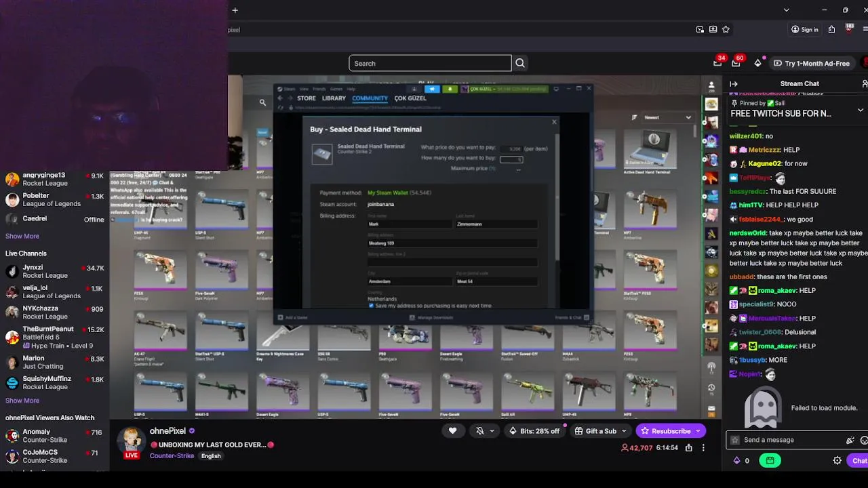Show more live channels under SquishyMuffinz
868x488 pixels.
(22, 401)
